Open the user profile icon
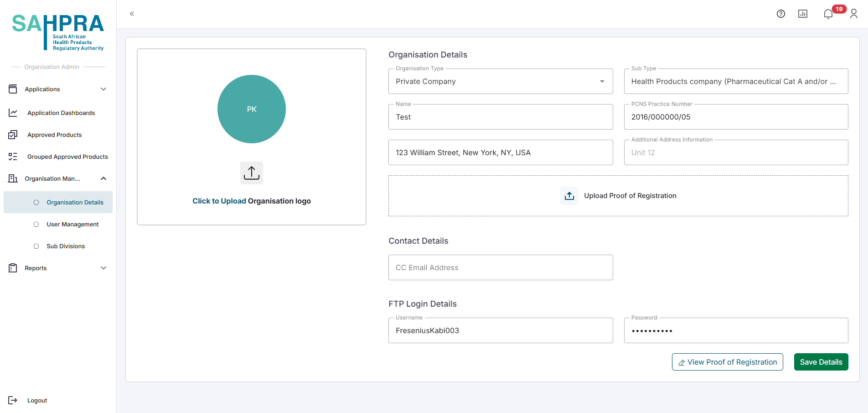Viewport: 868px width, 413px height. [x=854, y=14]
